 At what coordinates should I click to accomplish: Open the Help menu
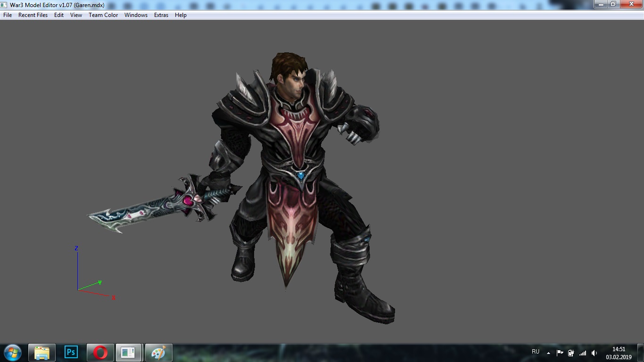[181, 15]
